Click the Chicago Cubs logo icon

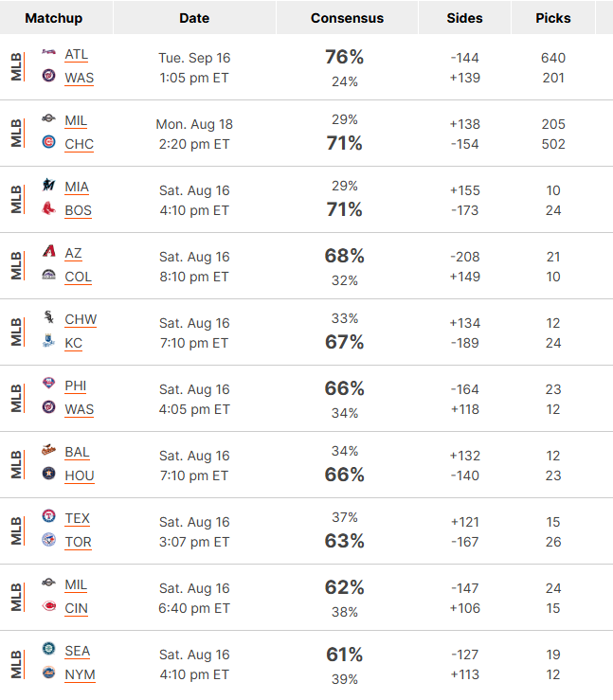point(48,142)
